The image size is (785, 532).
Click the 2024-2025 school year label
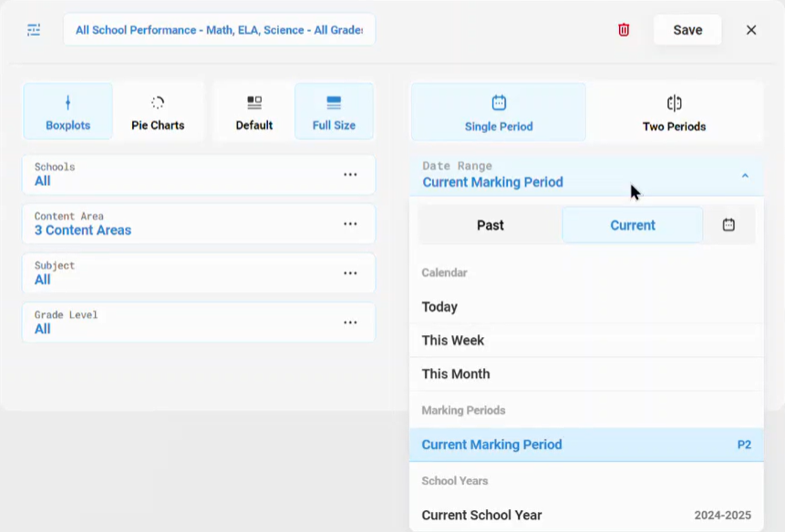pyautogui.click(x=722, y=515)
